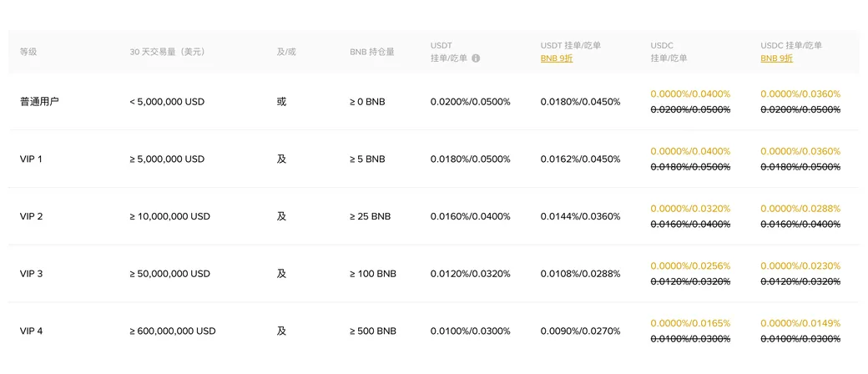Select the VIP 2 level label
This screenshot has height=374, width=868.
click(31, 217)
